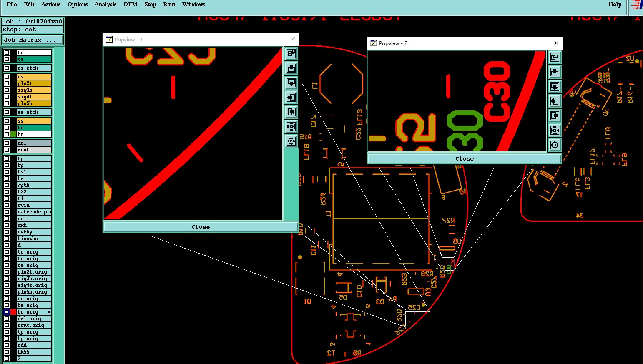
Task: Open the Edit menu
Action: click(x=29, y=4)
